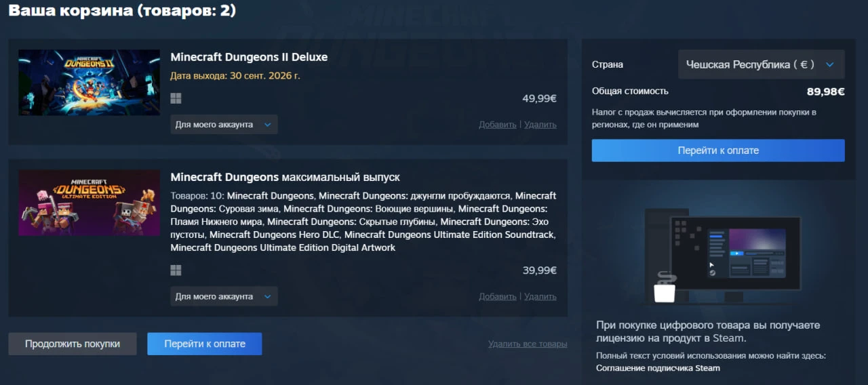Click Windows platform icon under Minecraft Dungeons максимальный выпуск
The width and height of the screenshot is (868, 385).
pyautogui.click(x=176, y=270)
